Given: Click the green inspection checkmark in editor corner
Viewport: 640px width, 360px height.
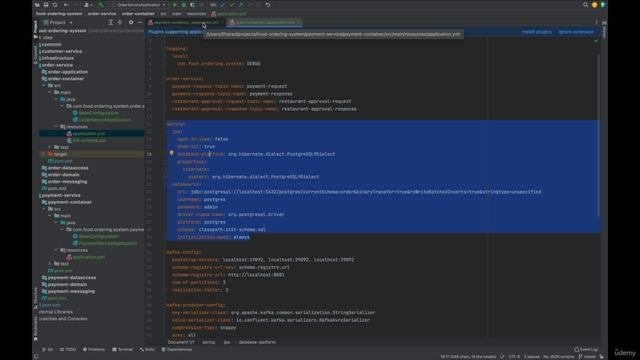Looking at the screenshot, I should (596, 41).
